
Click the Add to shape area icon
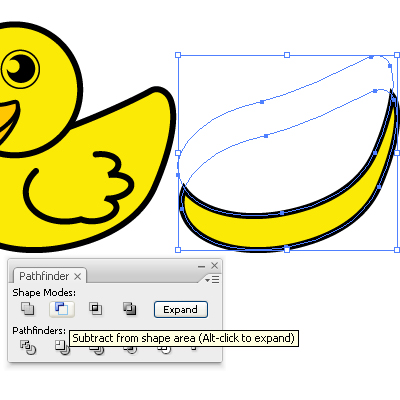click(28, 308)
